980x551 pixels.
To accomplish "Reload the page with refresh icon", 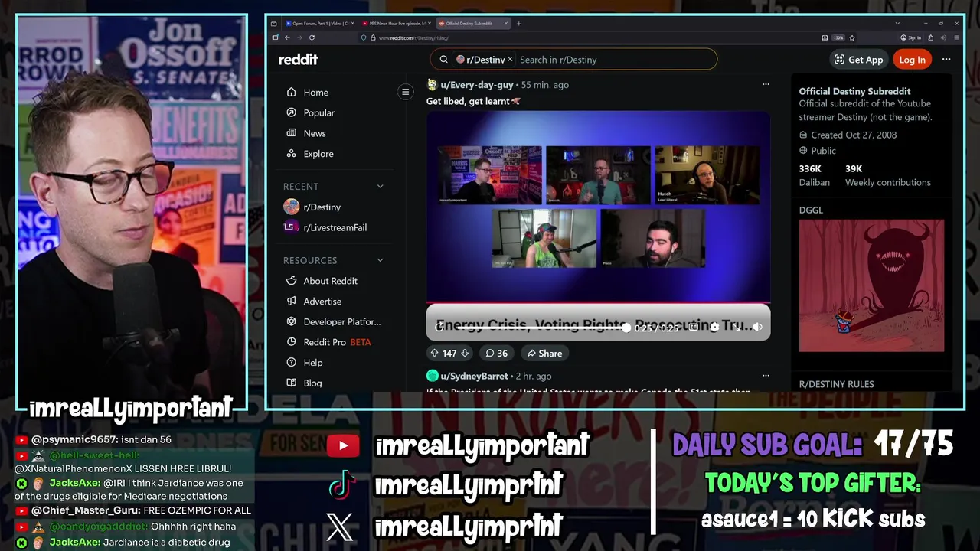I will [x=312, y=37].
